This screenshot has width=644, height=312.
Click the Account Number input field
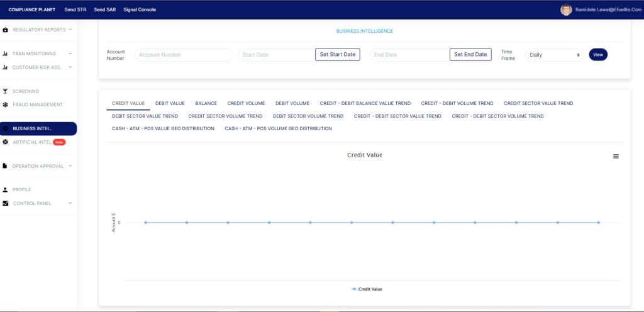tap(184, 55)
